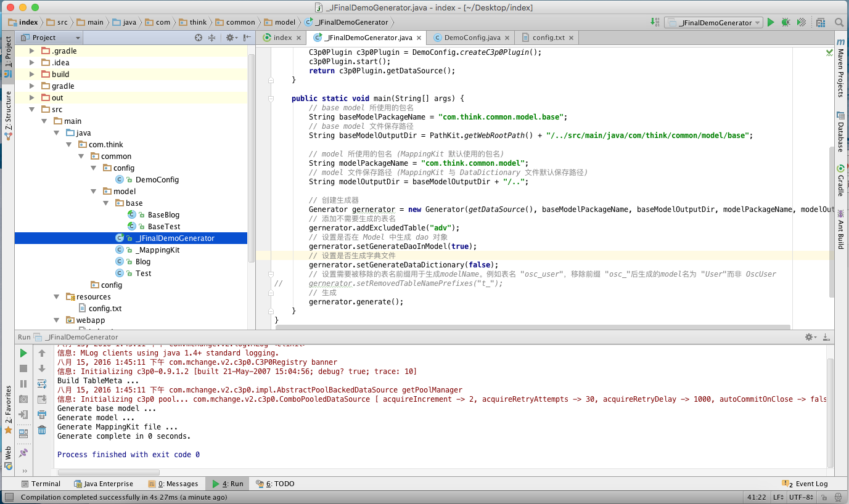
Task: Collapse the src folder in the Project tree
Action: 32,110
